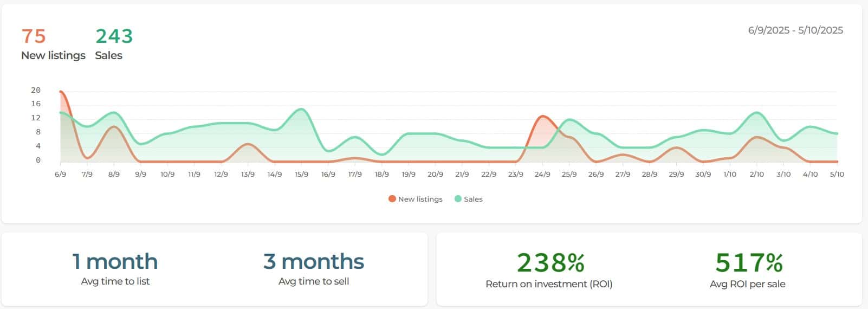This screenshot has width=868, height=309.
Task: Click the 3 months avg time to sell
Action: 313,262
